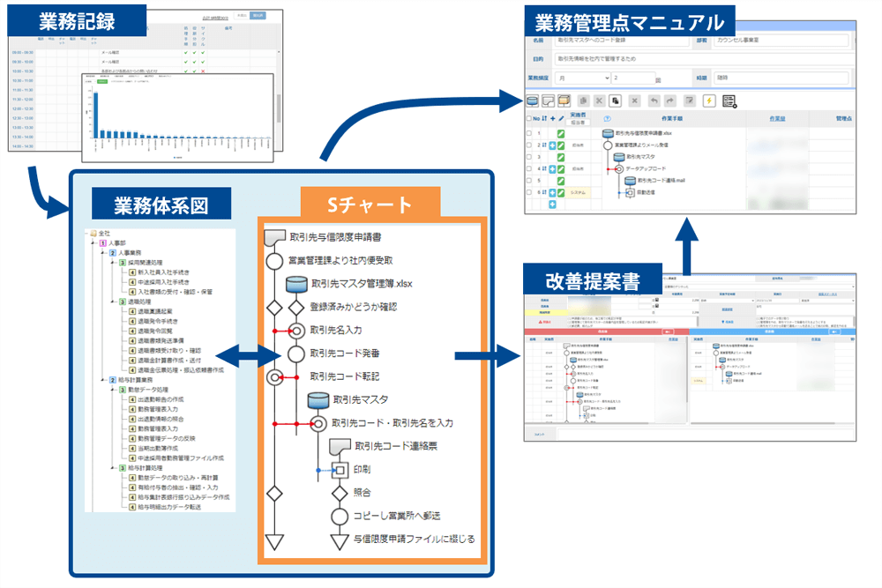Click the blue plus icon on row 2
This screenshot has width=882, height=588.
(552, 145)
